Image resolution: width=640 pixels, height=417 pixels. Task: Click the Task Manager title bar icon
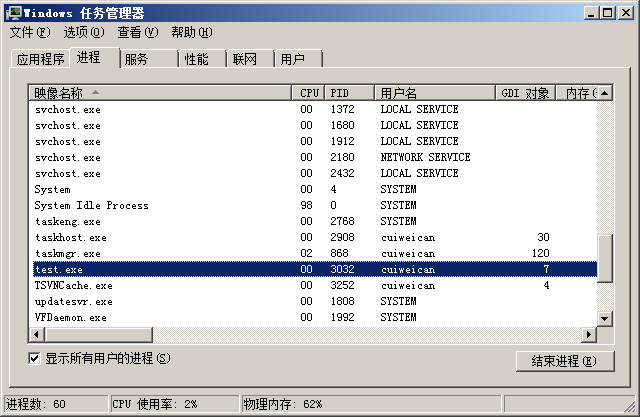(13, 13)
